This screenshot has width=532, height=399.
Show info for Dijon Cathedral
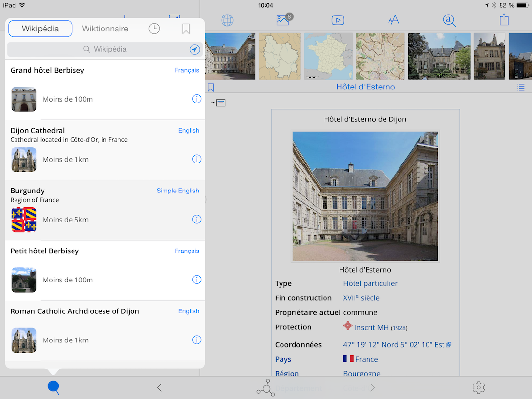pos(197,159)
